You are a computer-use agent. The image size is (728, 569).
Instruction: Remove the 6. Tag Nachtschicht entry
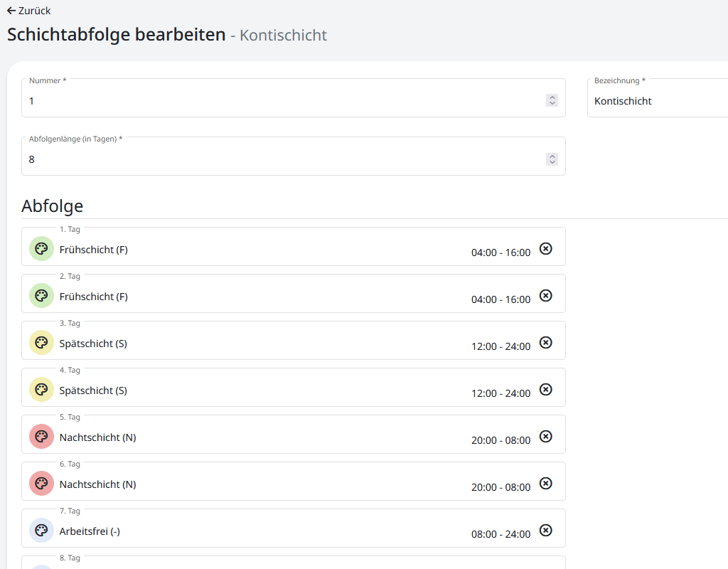[545, 483]
